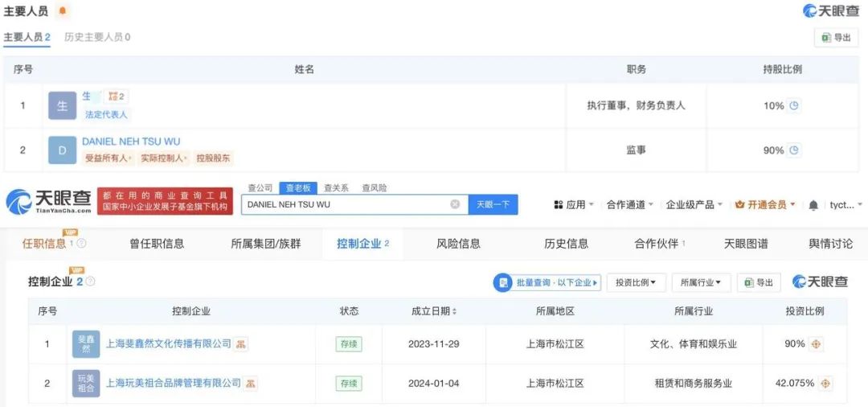Open the 控制企业 2 tab
This screenshot has height=407, width=868.
click(x=363, y=244)
